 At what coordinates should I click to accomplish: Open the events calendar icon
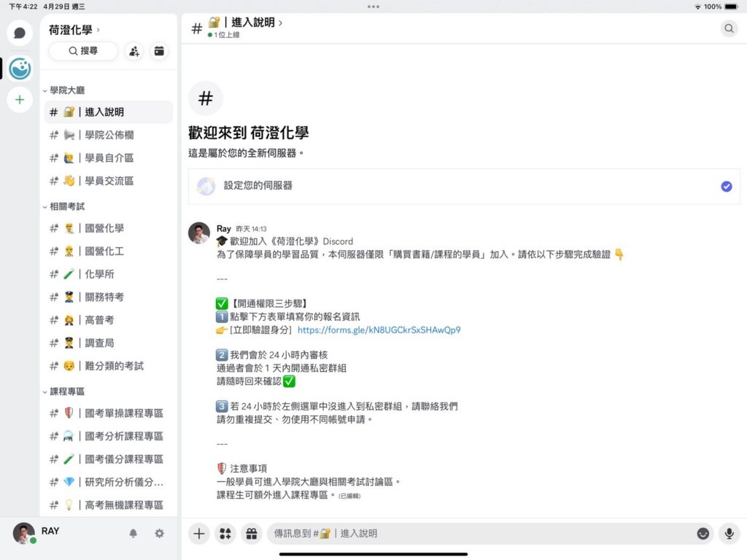[159, 51]
